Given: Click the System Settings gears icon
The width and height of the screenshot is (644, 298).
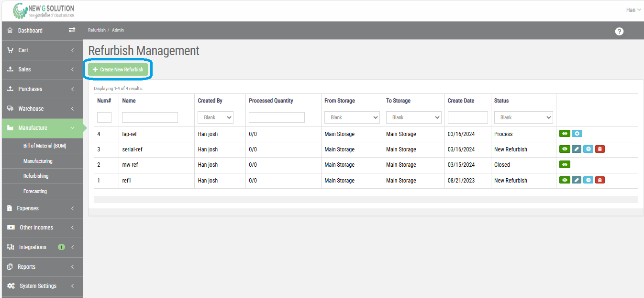Looking at the screenshot, I should point(11,286).
